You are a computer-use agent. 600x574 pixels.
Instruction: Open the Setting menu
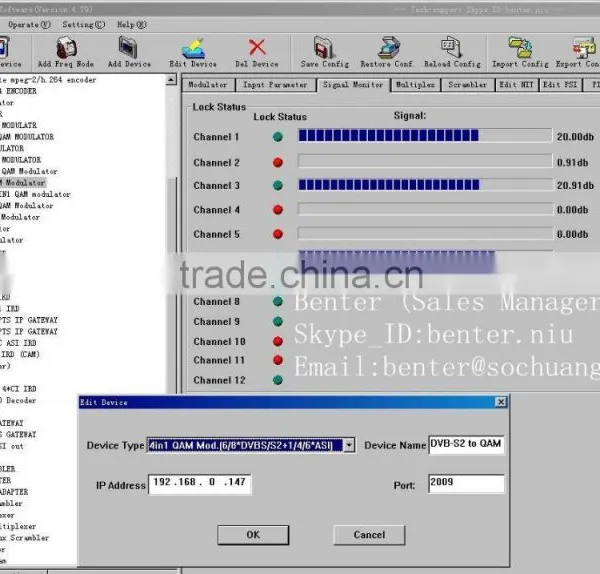(83, 25)
